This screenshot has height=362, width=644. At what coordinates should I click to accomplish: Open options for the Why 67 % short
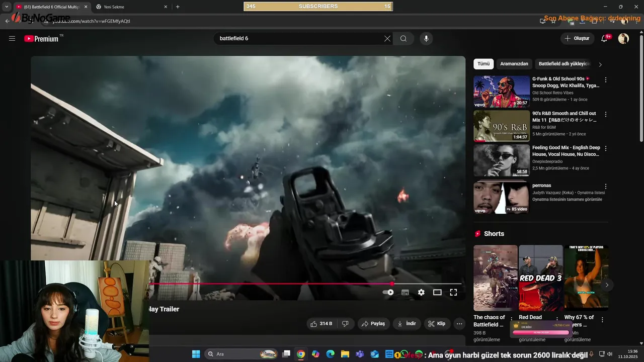[x=602, y=320]
